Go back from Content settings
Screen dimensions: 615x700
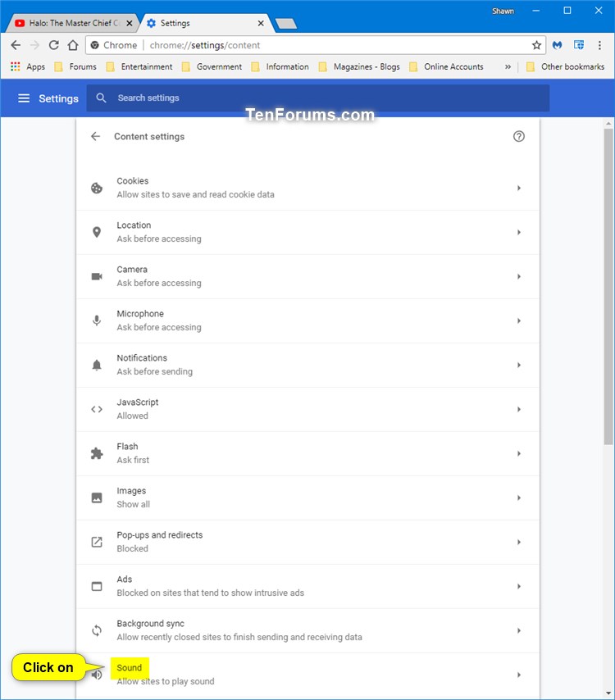point(96,137)
